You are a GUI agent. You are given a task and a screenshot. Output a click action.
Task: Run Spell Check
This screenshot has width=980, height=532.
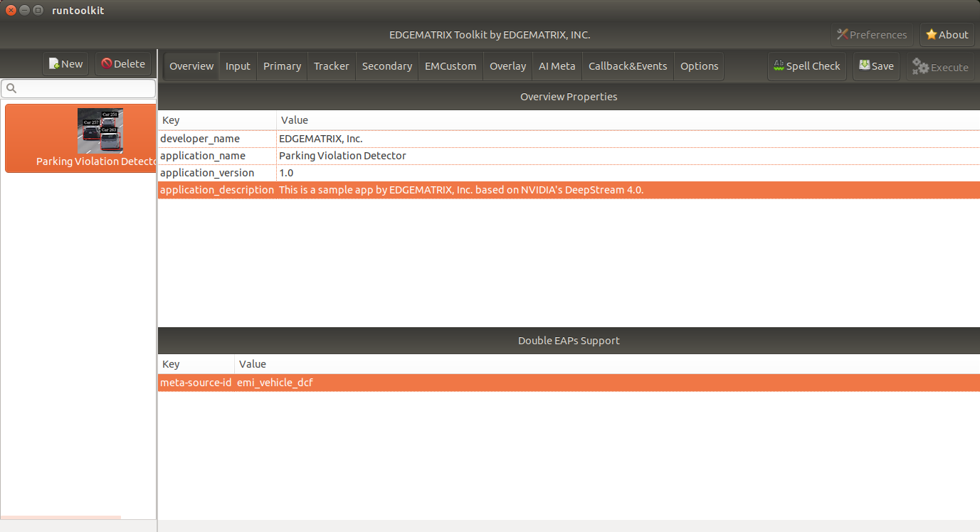[807, 66]
